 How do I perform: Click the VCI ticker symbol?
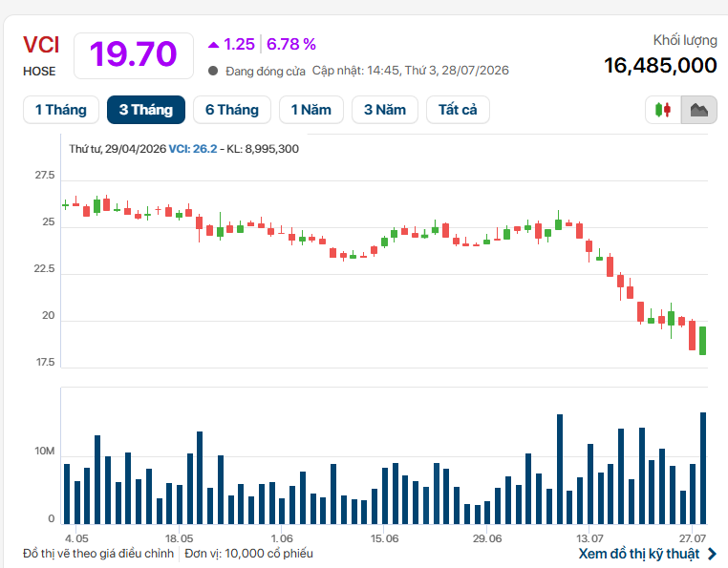point(41,45)
